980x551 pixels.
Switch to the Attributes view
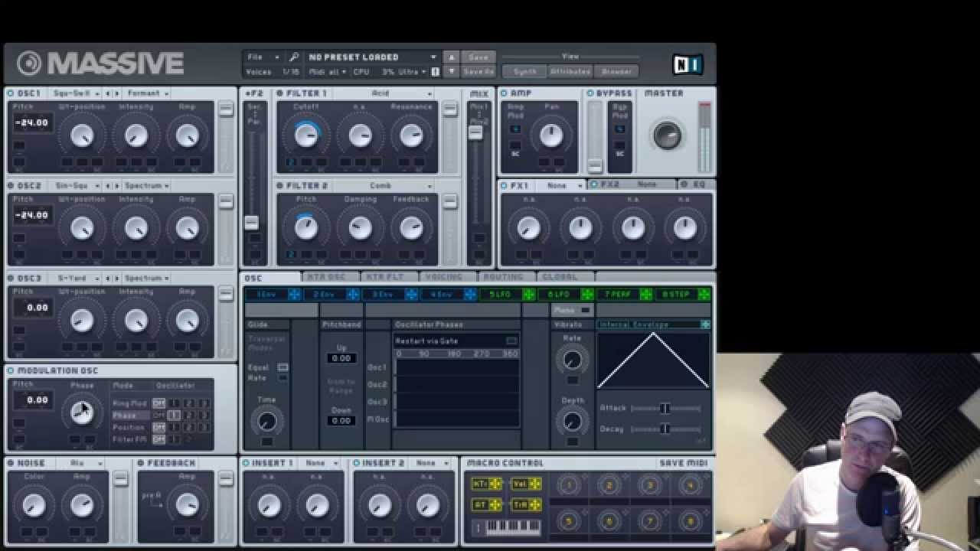(x=570, y=72)
